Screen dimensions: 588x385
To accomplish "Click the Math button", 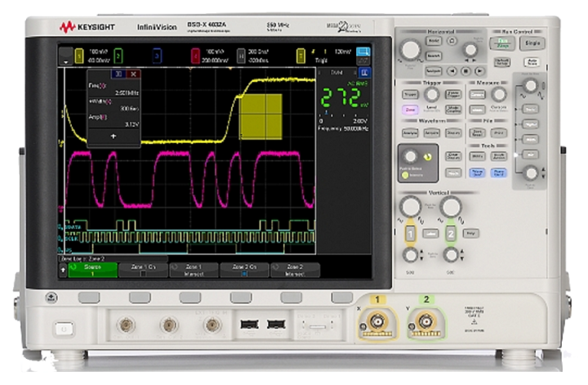I will [x=531, y=139].
